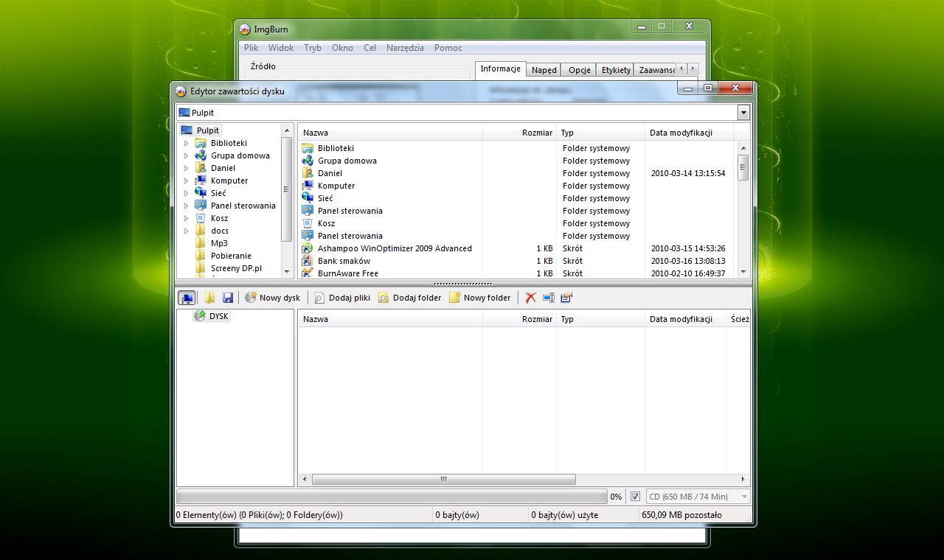Viewport: 944px width, 560px height.
Task: Click the rename item icon in toolbar
Action: pos(548,298)
